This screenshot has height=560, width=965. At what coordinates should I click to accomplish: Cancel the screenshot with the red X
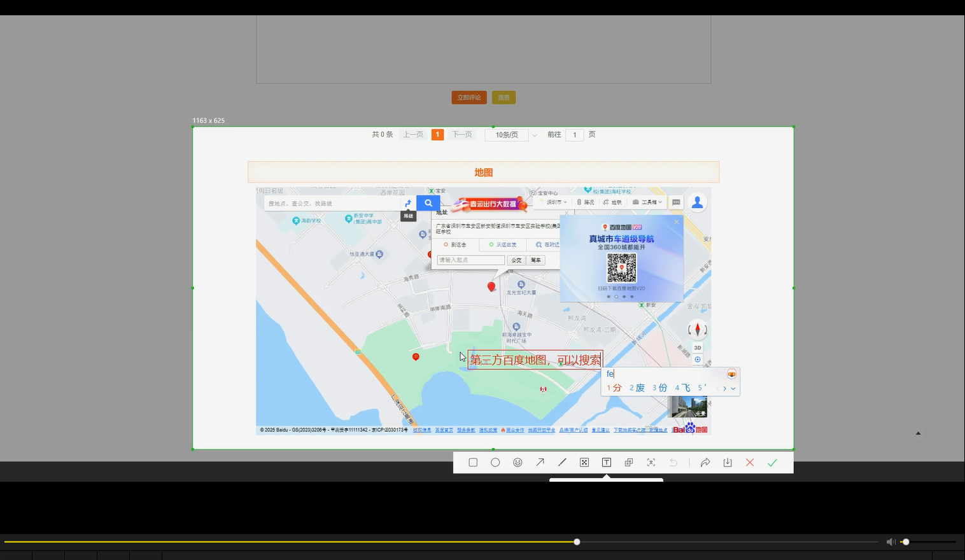click(750, 463)
